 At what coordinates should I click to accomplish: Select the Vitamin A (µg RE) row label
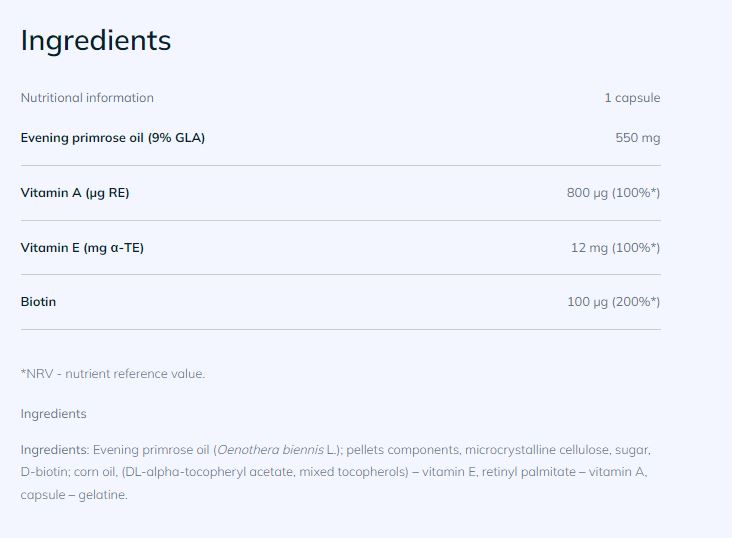75,193
